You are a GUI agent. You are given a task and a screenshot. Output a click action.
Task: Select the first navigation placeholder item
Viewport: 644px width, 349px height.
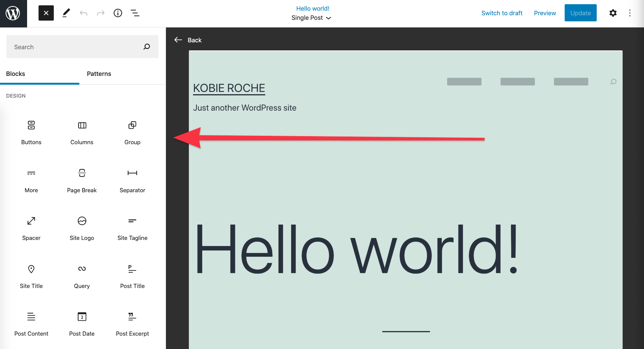pyautogui.click(x=464, y=82)
